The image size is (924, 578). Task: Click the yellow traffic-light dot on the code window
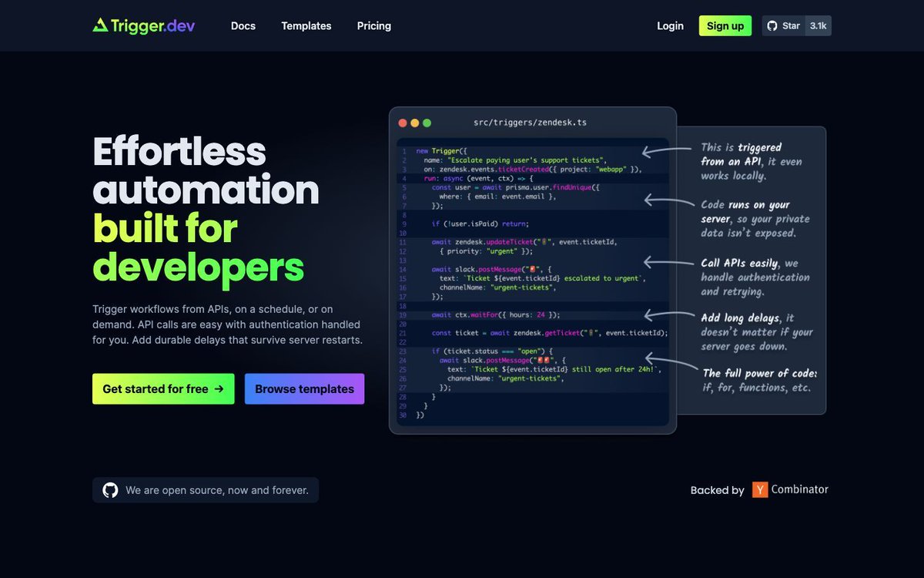pos(414,122)
